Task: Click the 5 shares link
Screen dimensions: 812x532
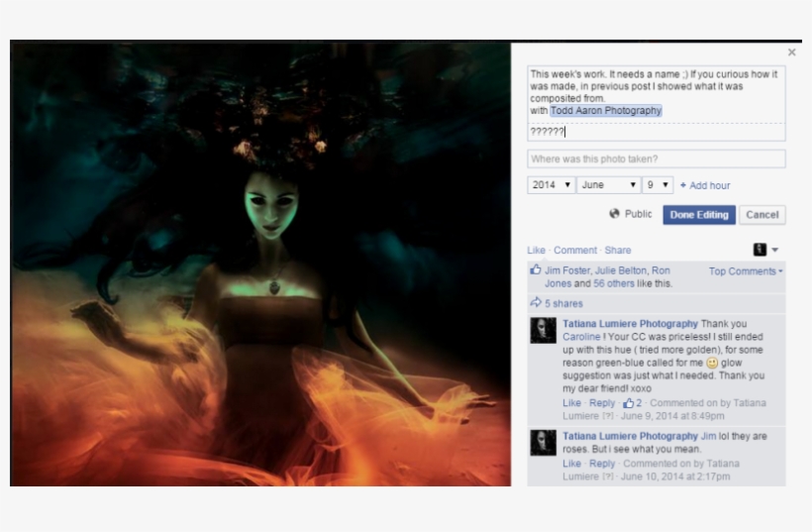Action: click(x=563, y=303)
